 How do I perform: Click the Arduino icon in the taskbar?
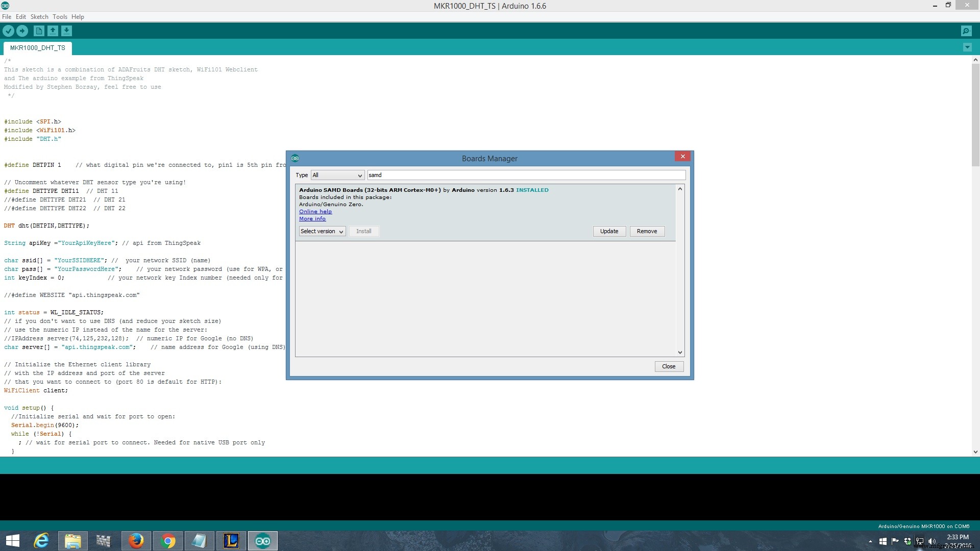[x=262, y=540]
